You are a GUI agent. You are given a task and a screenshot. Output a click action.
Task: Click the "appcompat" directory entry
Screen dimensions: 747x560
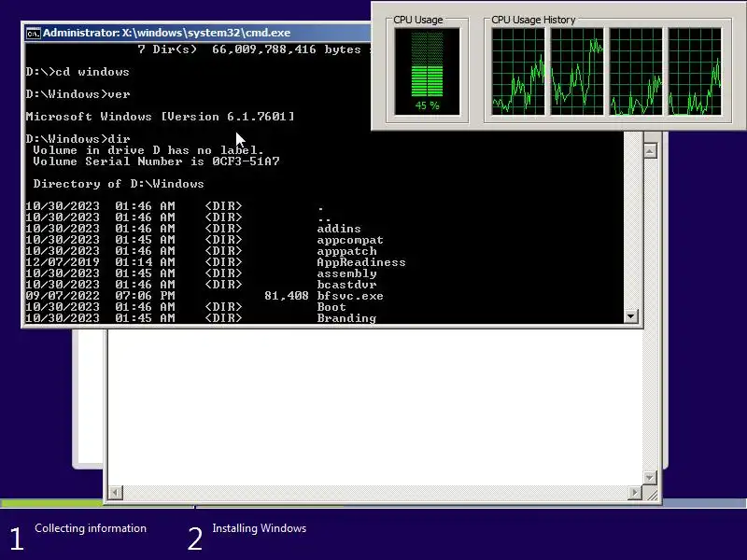pos(350,240)
